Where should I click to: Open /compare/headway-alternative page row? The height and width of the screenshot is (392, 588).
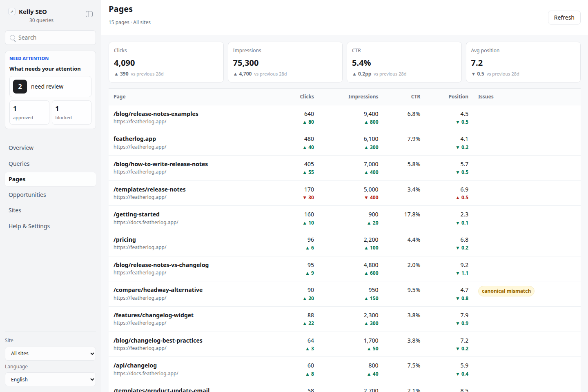pyautogui.click(x=345, y=294)
